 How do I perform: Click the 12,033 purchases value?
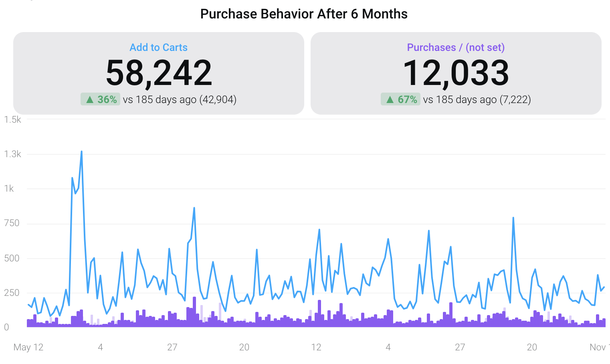click(x=456, y=73)
